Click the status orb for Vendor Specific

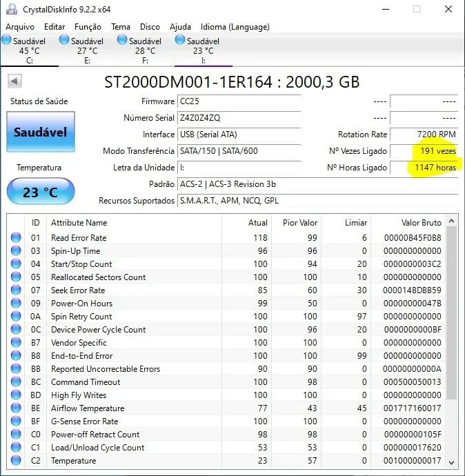(16, 342)
